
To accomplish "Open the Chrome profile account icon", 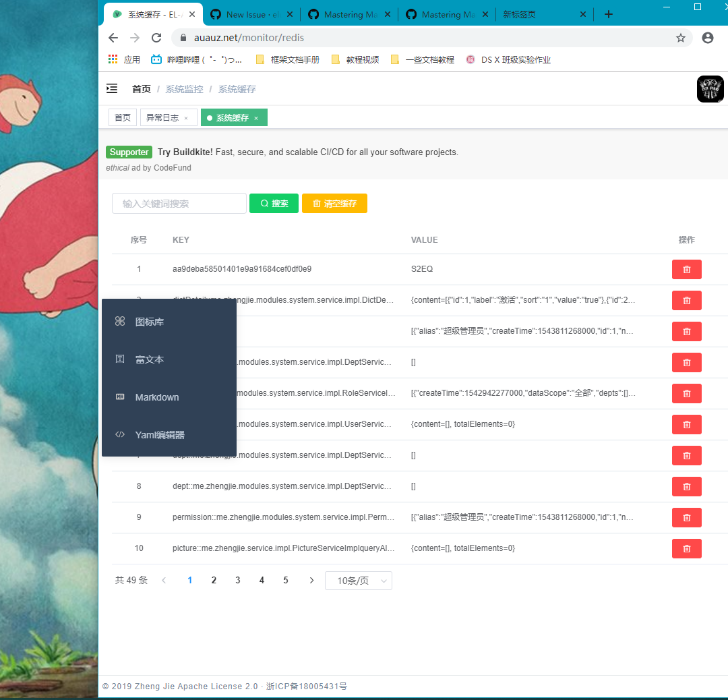I will (x=707, y=38).
